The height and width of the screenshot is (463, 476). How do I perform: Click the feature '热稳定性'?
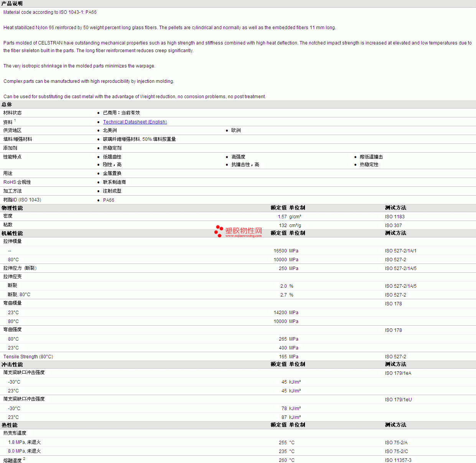pos(369,165)
